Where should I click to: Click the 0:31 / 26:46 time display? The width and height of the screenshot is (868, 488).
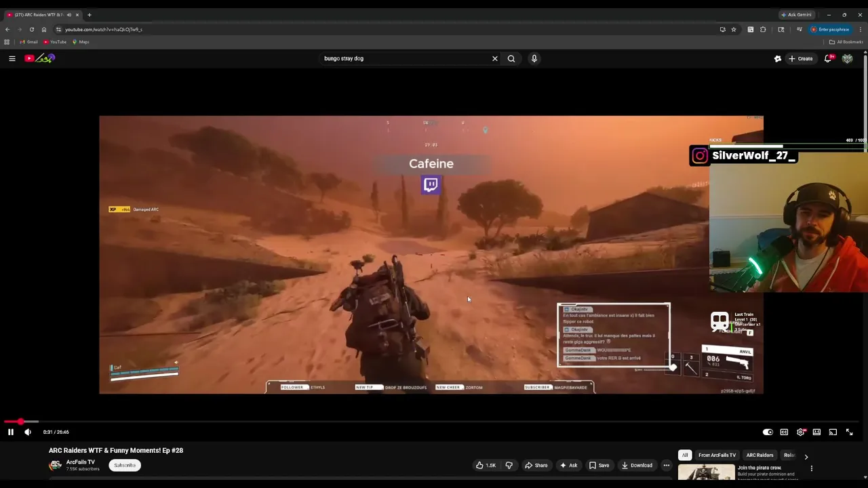[x=56, y=432]
